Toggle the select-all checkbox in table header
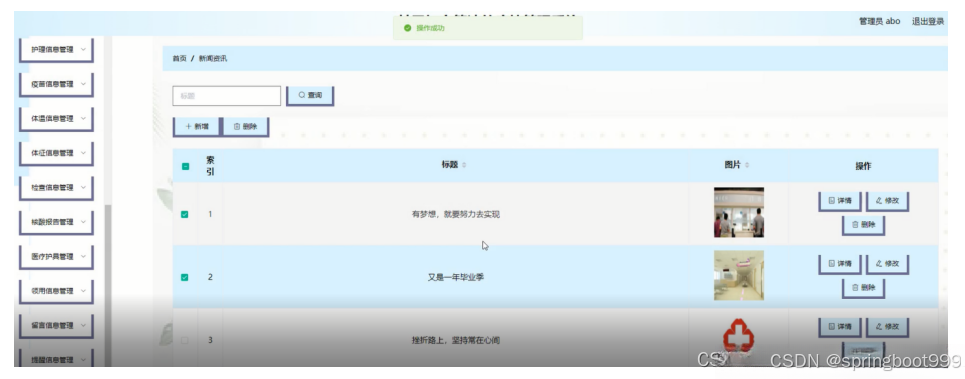 click(185, 166)
